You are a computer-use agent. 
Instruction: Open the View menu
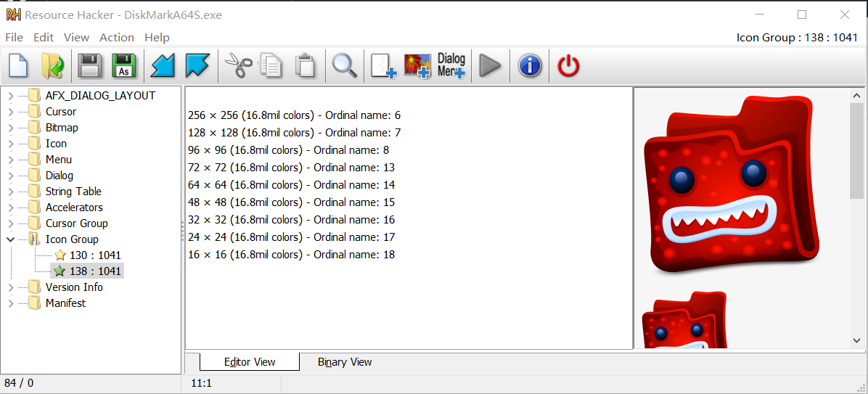click(76, 38)
